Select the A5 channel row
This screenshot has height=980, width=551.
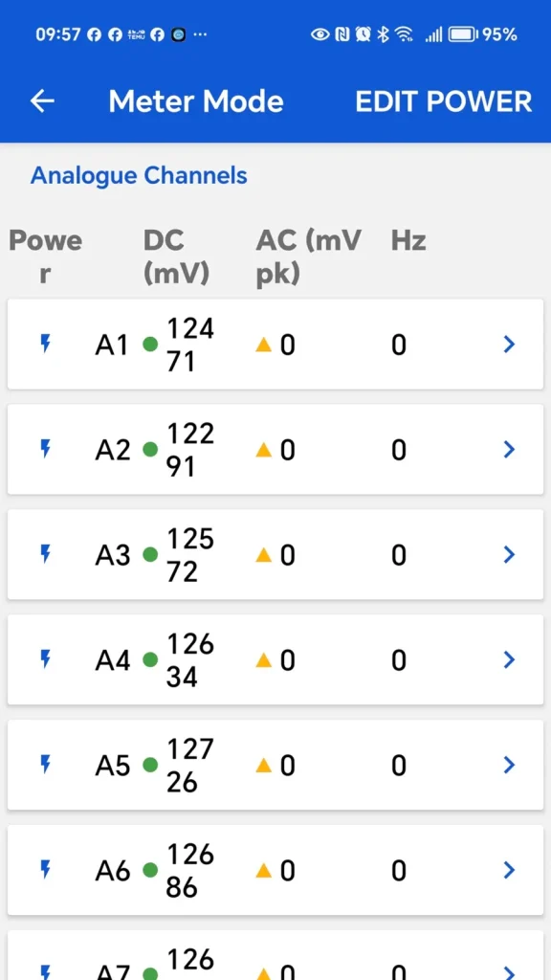(275, 765)
